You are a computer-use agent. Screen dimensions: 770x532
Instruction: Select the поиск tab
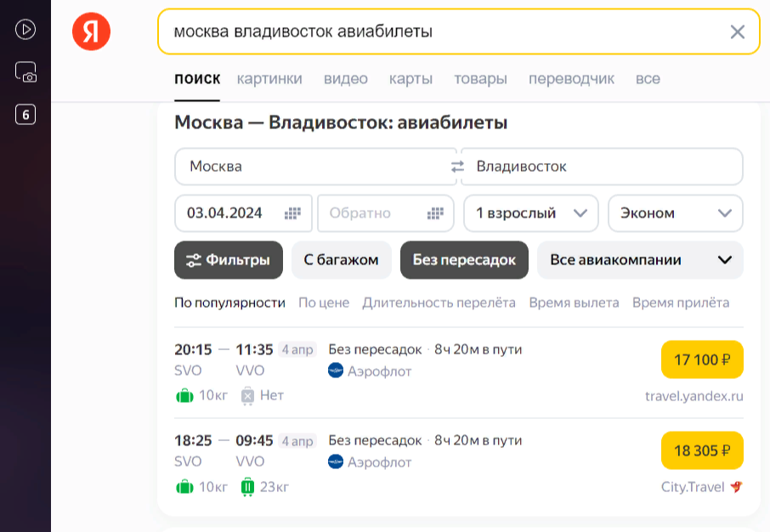click(x=197, y=78)
